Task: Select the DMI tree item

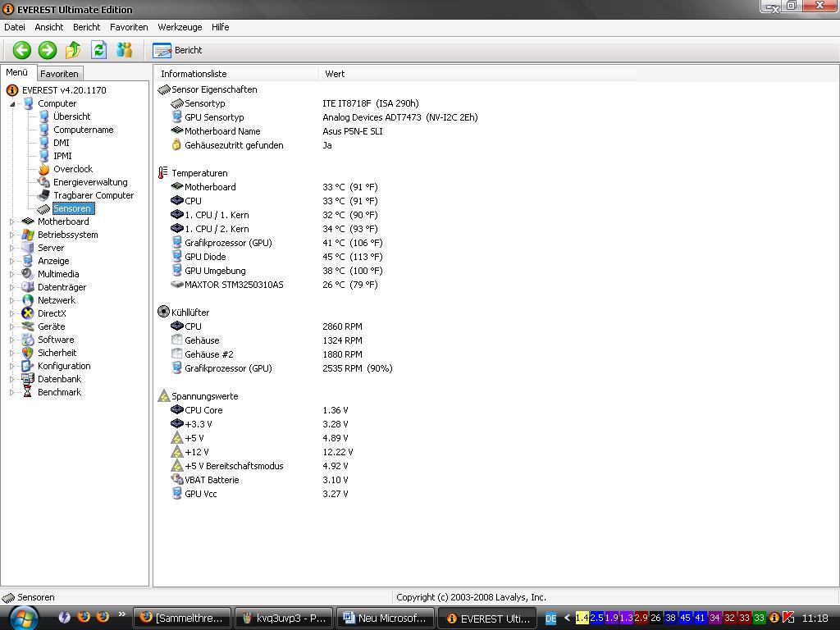Action: click(x=61, y=143)
